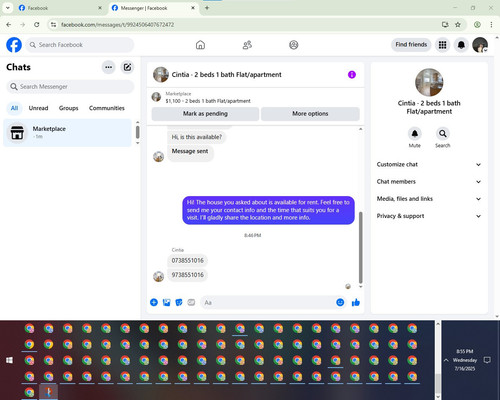Screen dimensions: 500x400
Task: Select the Groups chats filter
Action: 68,108
